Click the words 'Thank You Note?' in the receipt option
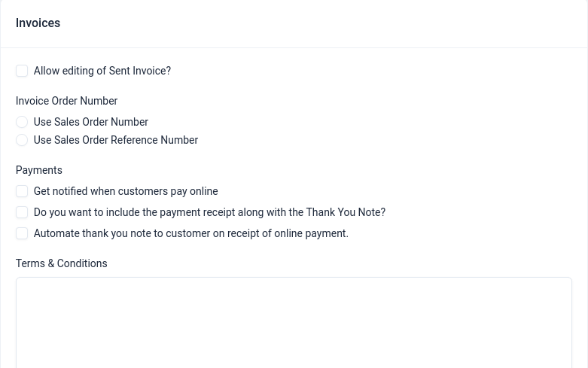This screenshot has width=588, height=368. pyautogui.click(x=346, y=212)
